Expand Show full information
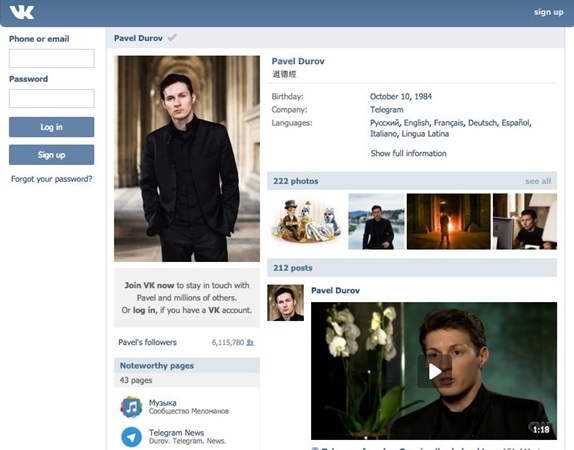574x450 pixels. coord(408,153)
